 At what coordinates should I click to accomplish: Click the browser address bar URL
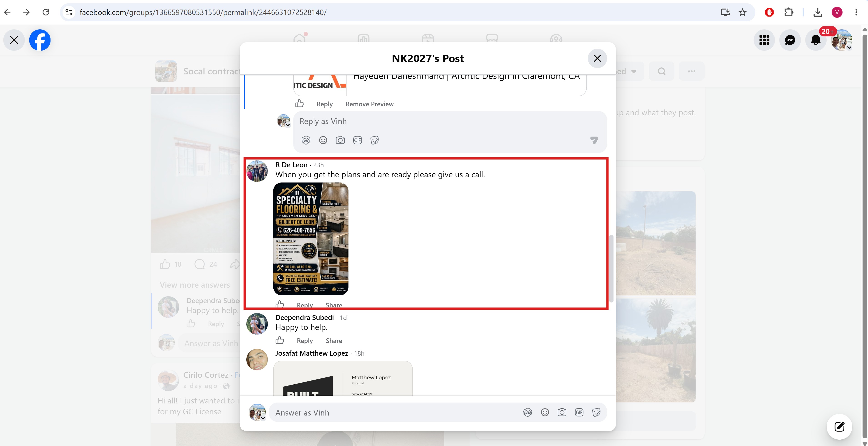(x=203, y=13)
